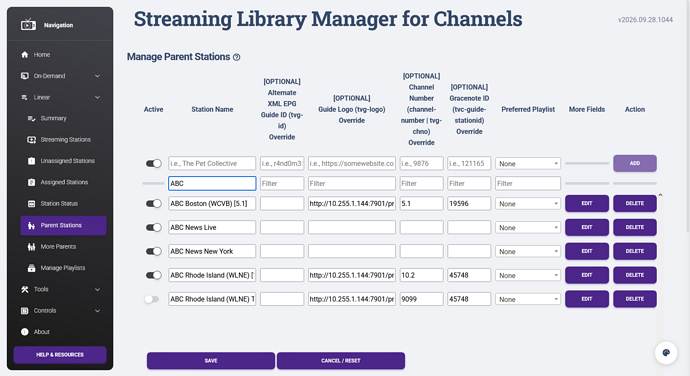Click the Summary playlist icon

tap(31, 118)
